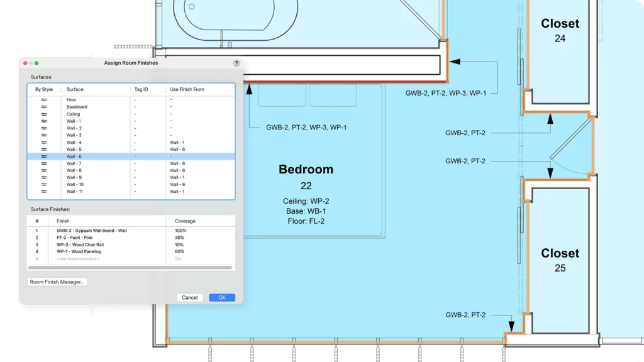The height and width of the screenshot is (362, 644).
Task: Click By Style icon in Wall - 1 row
Action: [45, 121]
